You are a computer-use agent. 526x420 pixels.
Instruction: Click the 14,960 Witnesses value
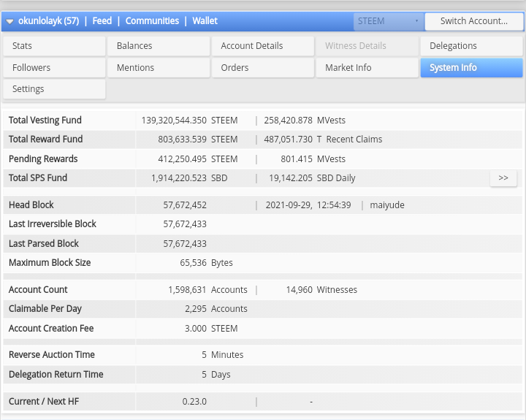[321, 290]
